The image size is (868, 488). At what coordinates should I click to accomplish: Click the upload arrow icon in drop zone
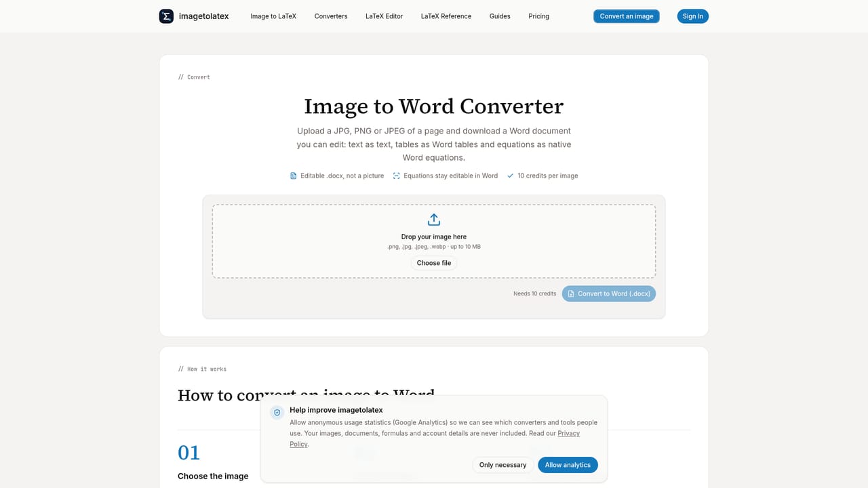tap(434, 220)
